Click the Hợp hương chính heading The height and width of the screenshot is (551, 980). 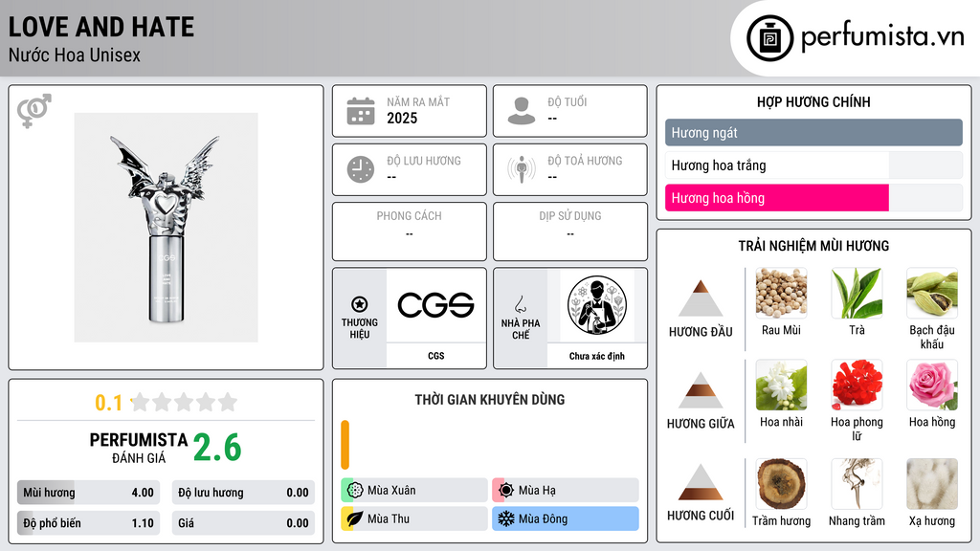click(813, 101)
